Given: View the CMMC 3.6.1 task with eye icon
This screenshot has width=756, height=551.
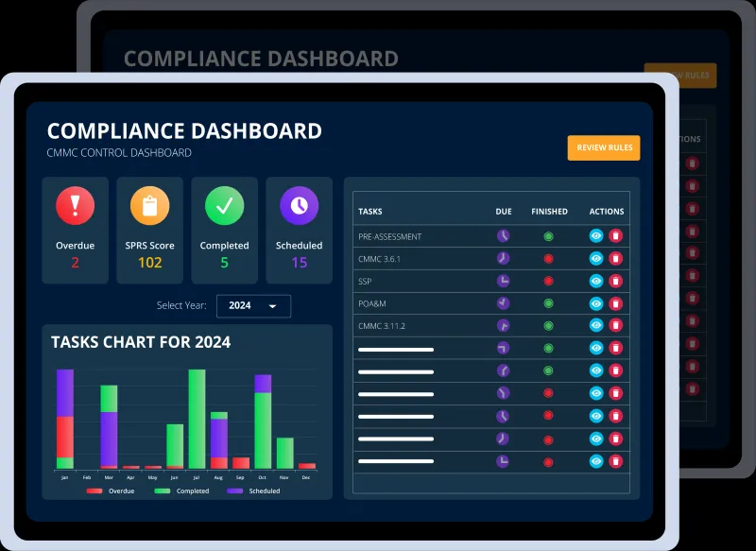Looking at the screenshot, I should pos(596,258).
